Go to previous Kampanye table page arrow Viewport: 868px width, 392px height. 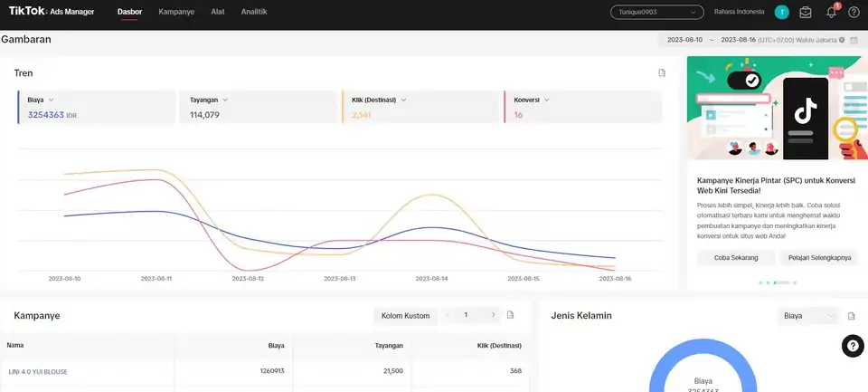coord(448,315)
